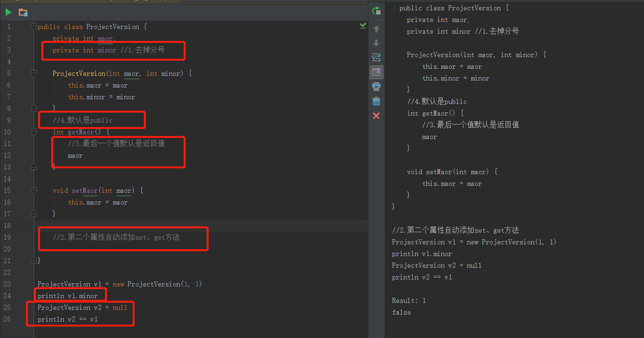Run the Groovy script with green arrow

[8, 12]
